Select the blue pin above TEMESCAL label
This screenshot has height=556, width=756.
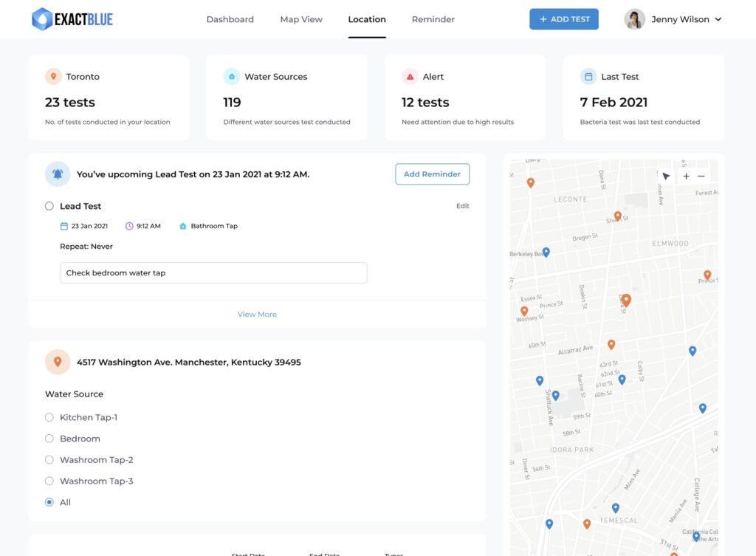pyautogui.click(x=616, y=508)
